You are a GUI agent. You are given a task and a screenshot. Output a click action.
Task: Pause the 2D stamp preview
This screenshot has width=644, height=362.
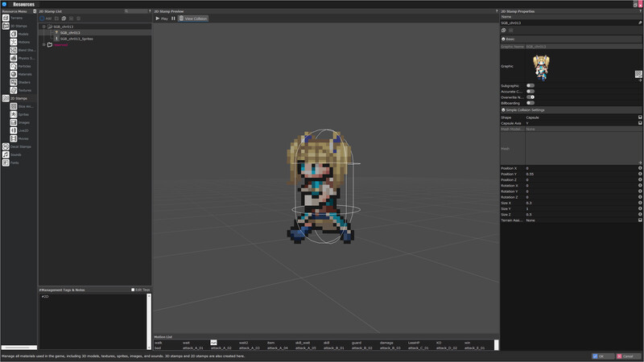pos(173,19)
